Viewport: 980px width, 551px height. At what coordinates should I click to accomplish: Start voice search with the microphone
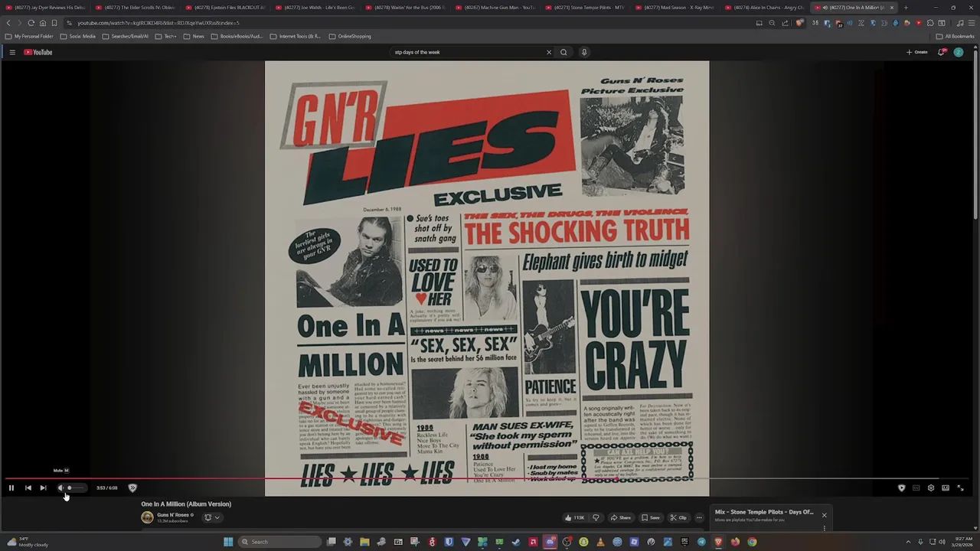[x=584, y=52]
